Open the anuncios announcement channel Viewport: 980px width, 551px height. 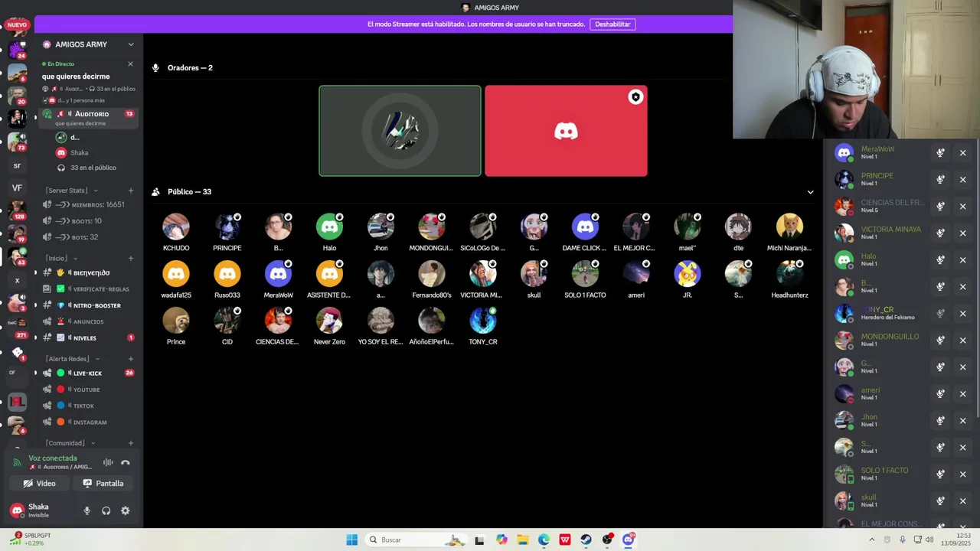[x=88, y=322]
